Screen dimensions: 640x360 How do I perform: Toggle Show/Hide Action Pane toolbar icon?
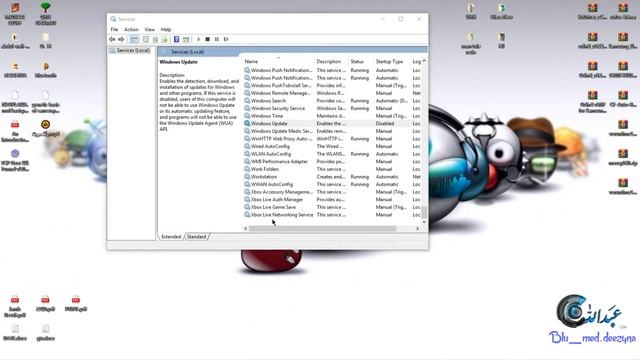click(x=186, y=39)
